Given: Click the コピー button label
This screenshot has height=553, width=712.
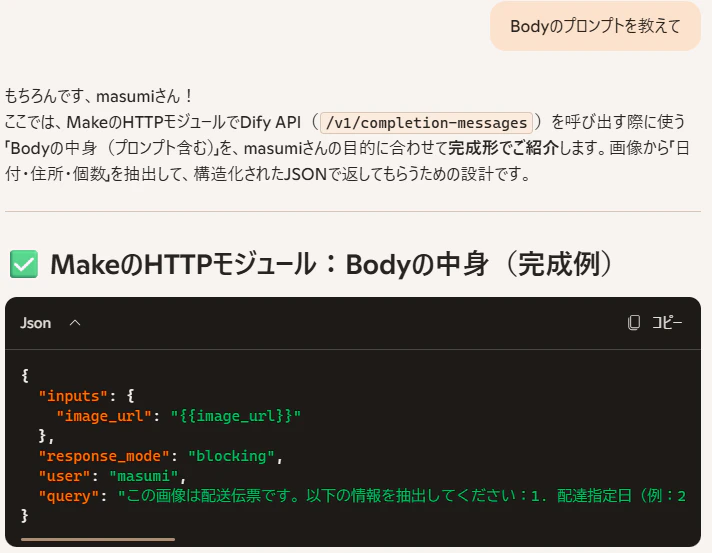Looking at the screenshot, I should [x=667, y=322].
